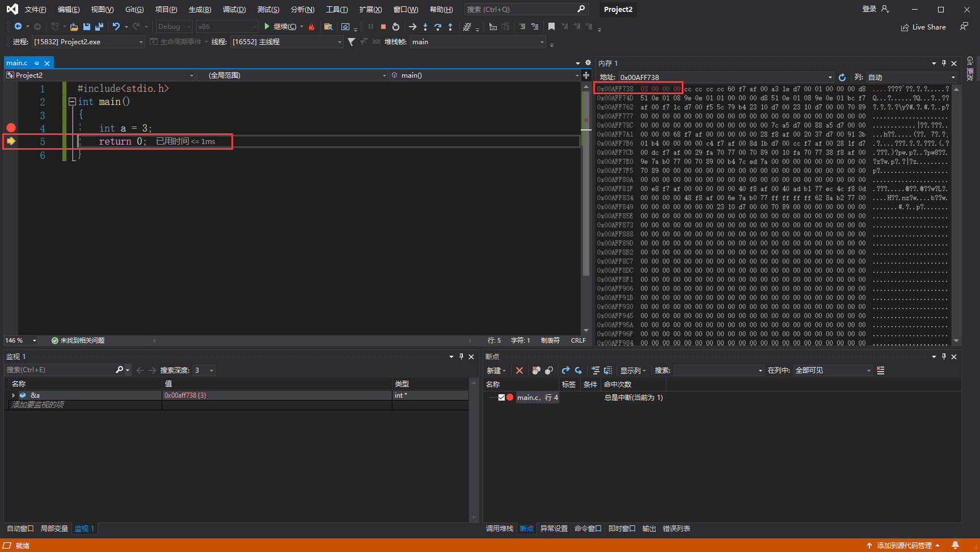980x552 pixels.
Task: Step over using the curved arrow icon
Action: (437, 27)
